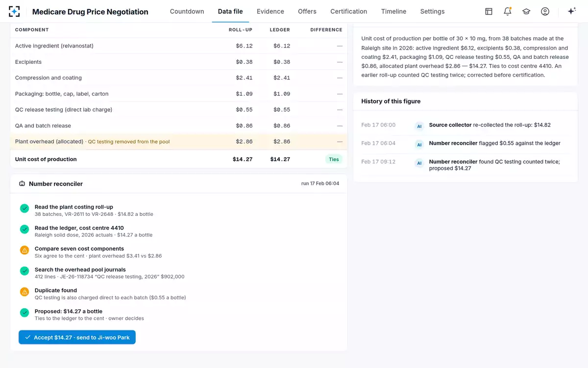The image size is (588, 368).
Task: Click the app logo icon
Action: pyautogui.click(x=14, y=11)
